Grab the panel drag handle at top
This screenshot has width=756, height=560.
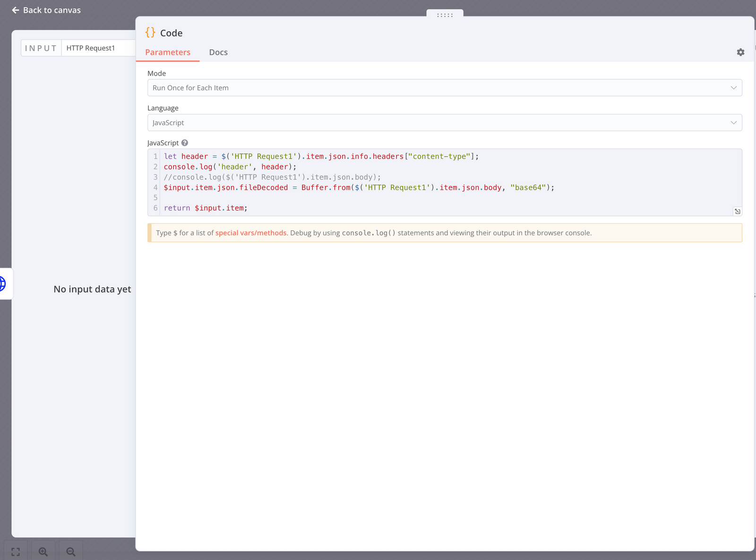click(445, 15)
